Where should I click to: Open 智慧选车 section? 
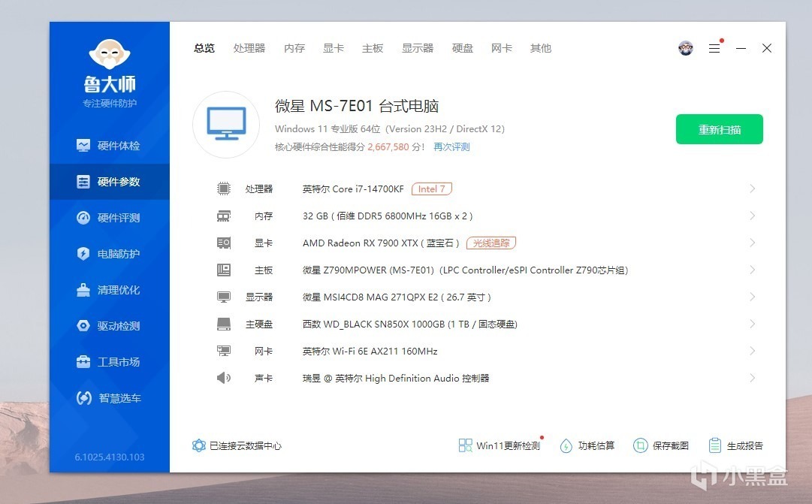(109, 398)
